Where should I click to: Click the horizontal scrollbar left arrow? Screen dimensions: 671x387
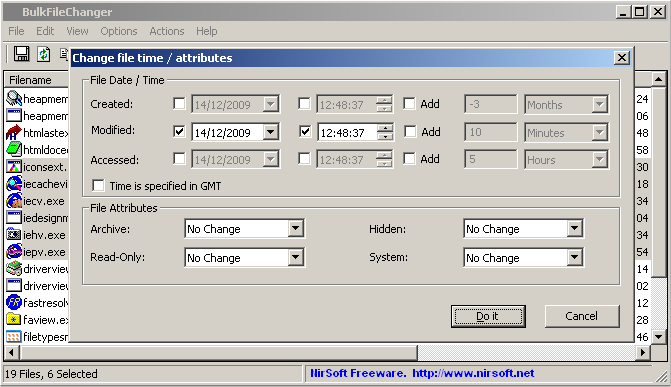tap(12, 353)
